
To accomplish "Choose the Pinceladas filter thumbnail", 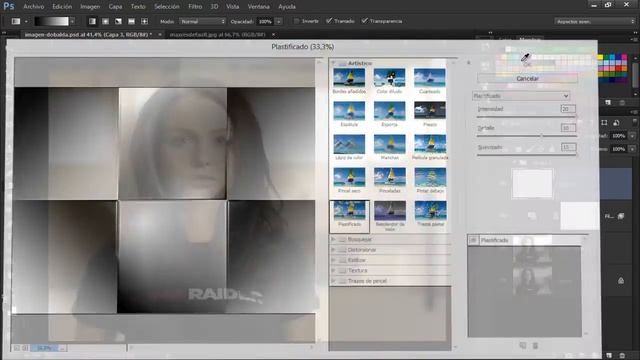I will 389,177.
